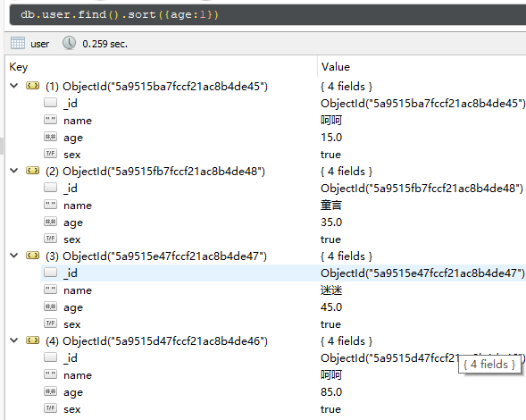This screenshot has width=526, height=420.
Task: Click the name value 童言
Action: pos(331,206)
